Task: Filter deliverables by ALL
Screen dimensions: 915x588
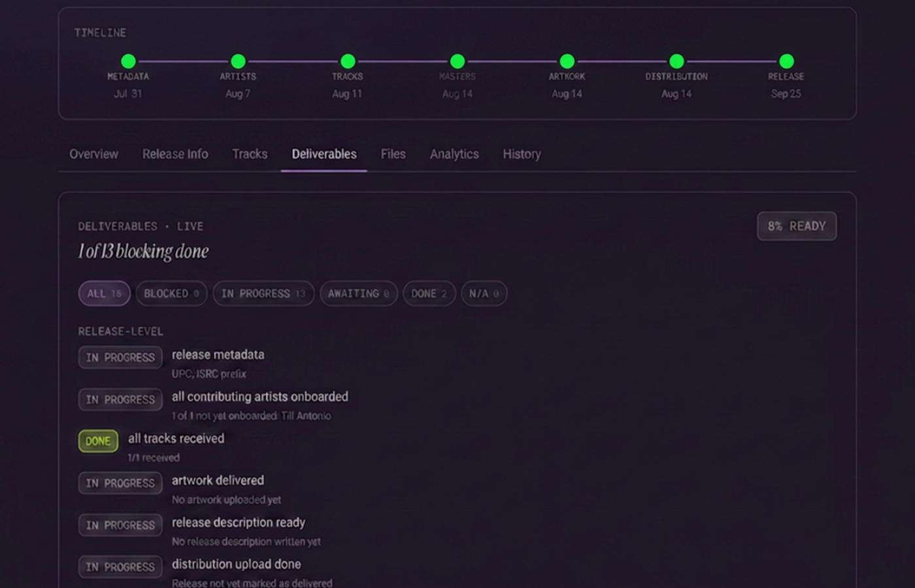Action: pos(105,293)
